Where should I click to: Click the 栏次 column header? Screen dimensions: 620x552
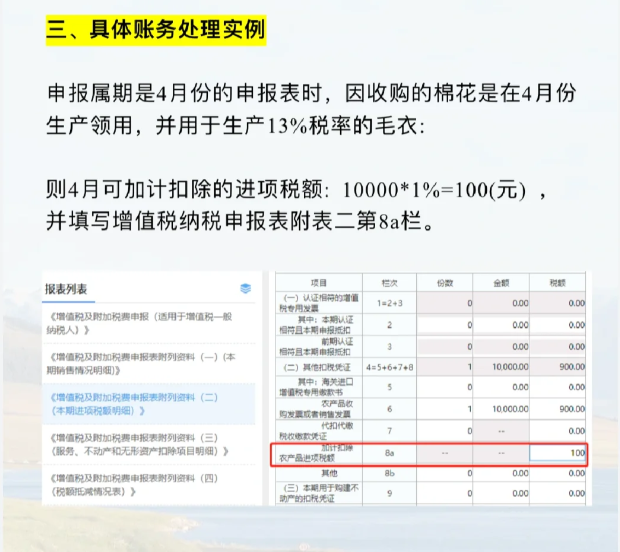pyautogui.click(x=389, y=283)
